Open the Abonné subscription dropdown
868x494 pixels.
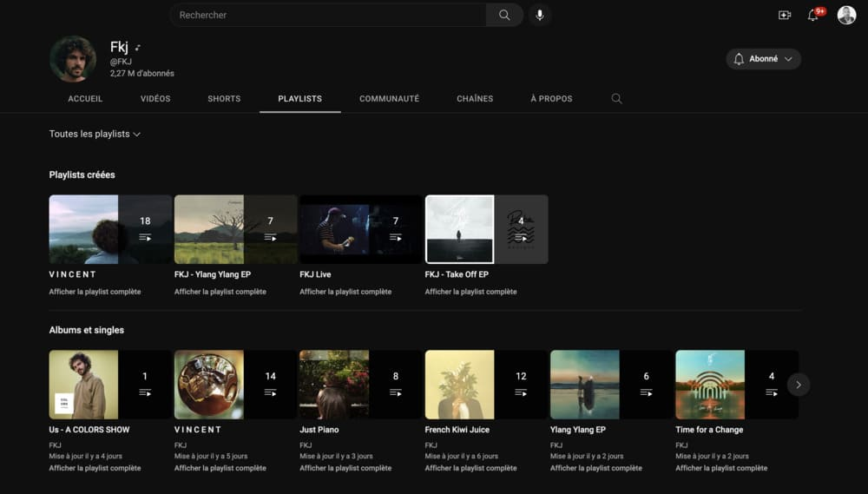(763, 59)
